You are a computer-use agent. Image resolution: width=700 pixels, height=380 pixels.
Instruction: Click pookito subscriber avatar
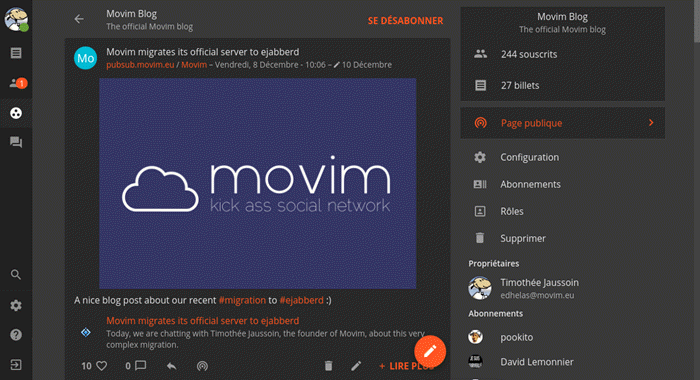[x=475, y=337]
